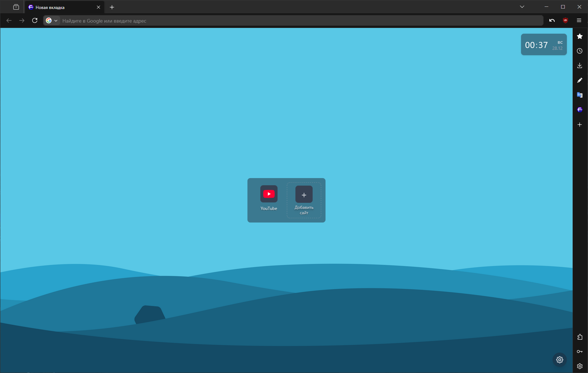Screen dimensions: 588x373
Task: Expand the Google search engine dropdown
Action: coord(52,21)
